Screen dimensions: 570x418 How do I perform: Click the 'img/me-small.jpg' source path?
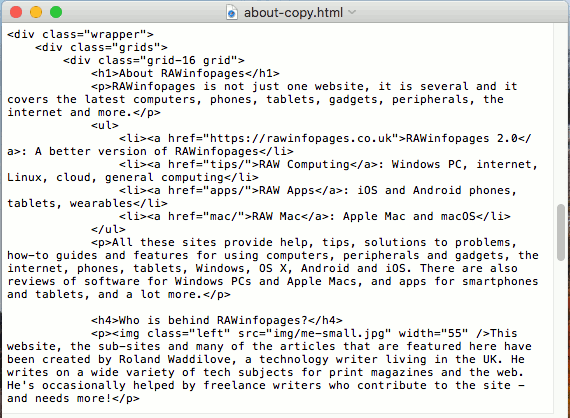click(329, 334)
